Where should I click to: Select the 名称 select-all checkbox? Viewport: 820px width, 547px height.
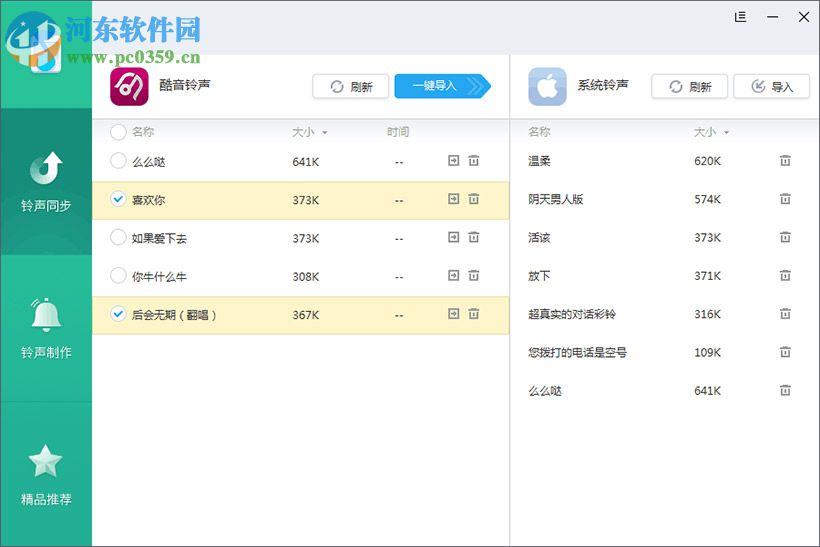pos(118,132)
